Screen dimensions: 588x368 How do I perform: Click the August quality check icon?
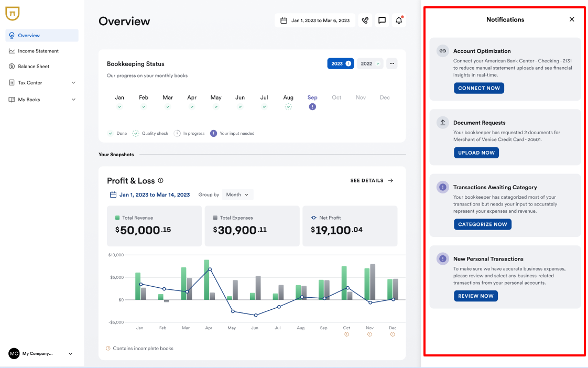(x=288, y=107)
